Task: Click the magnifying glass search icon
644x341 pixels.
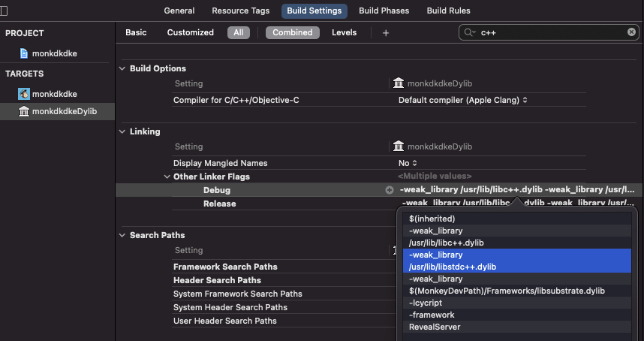Action: coord(470,33)
